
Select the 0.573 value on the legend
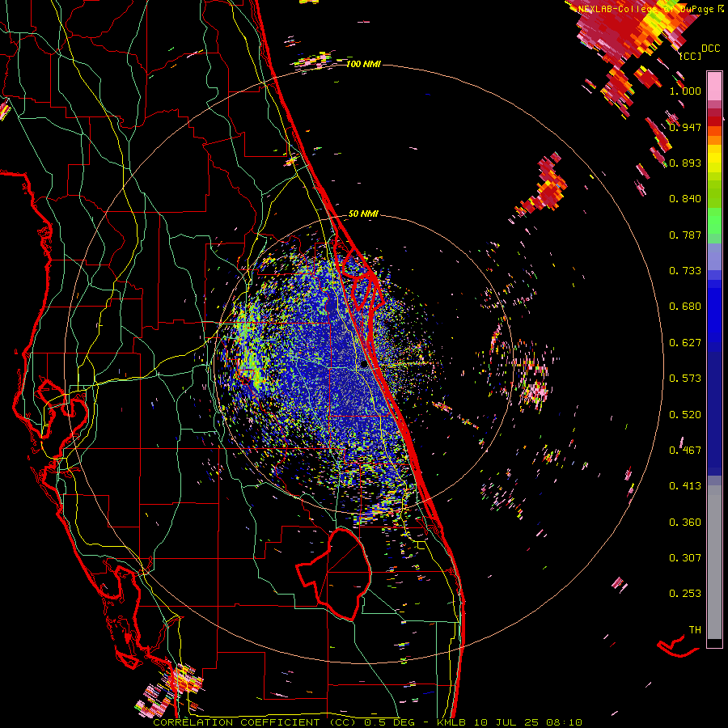[685, 379]
